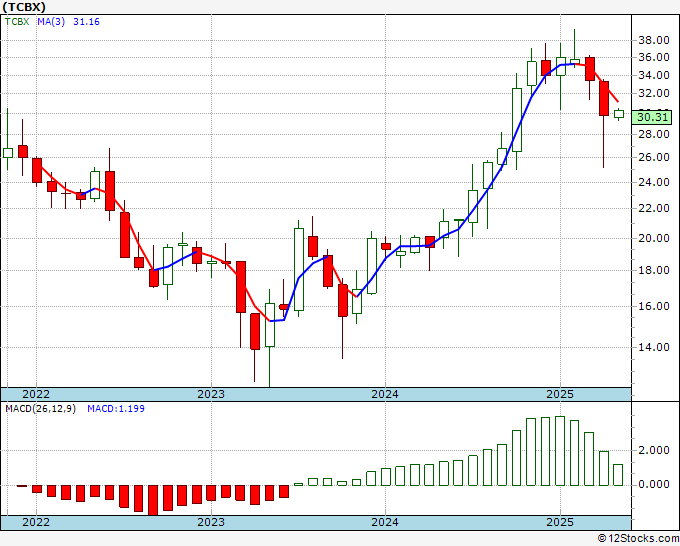Click 2022 on the price chart time axis
This screenshot has height=546, width=680.
coord(36,394)
